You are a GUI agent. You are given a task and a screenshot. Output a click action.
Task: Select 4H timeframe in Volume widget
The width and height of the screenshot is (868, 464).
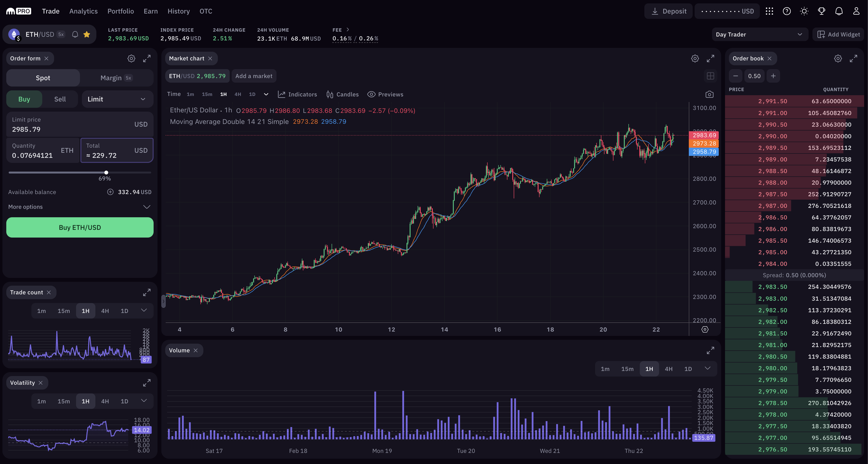(669, 369)
